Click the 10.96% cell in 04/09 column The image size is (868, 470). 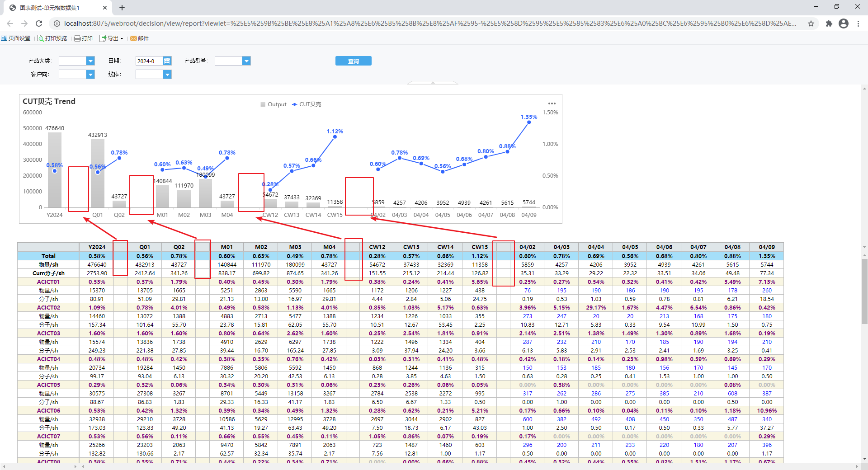pos(767,410)
